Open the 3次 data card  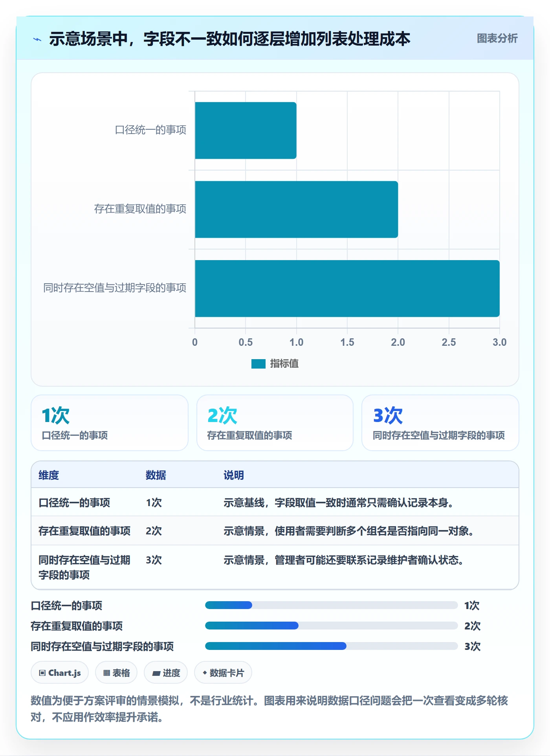pos(440,423)
